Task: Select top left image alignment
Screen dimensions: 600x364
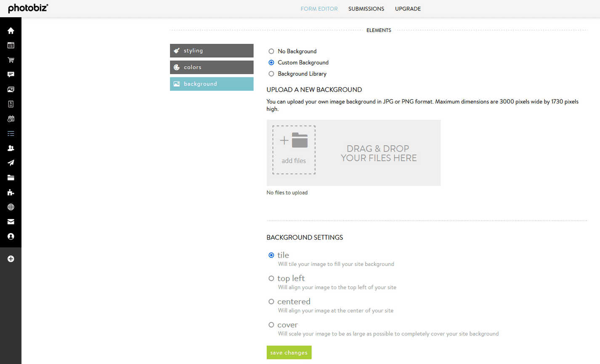Action: 271,278
